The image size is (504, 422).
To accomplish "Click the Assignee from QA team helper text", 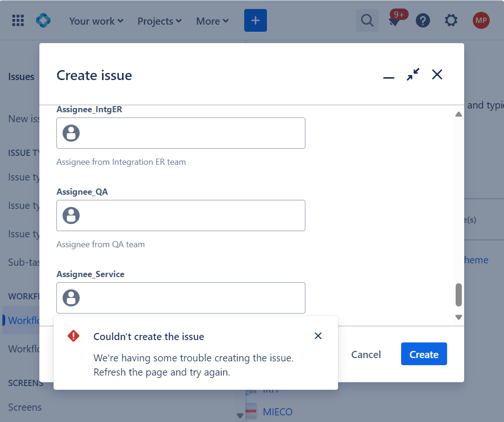I will coord(101,244).
